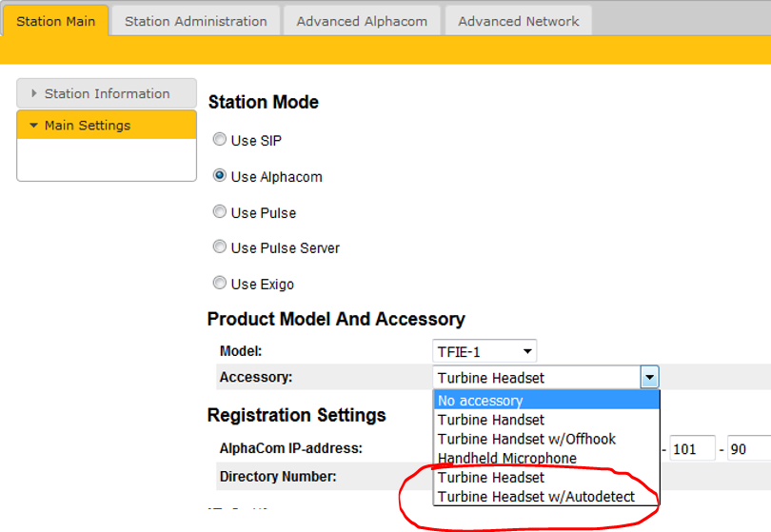Select the Use Exigo radio button
771x532 pixels.
[x=220, y=284]
